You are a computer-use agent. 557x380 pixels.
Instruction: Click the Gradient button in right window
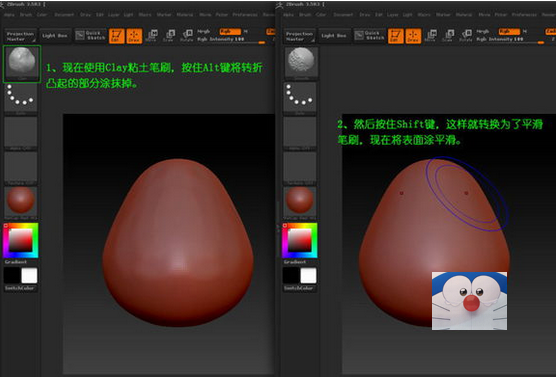click(x=295, y=262)
